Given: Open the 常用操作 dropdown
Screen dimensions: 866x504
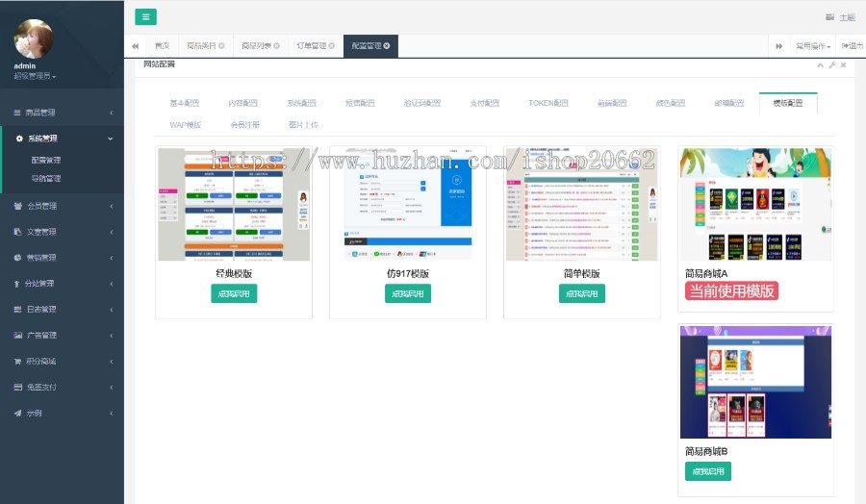Looking at the screenshot, I should click(813, 46).
